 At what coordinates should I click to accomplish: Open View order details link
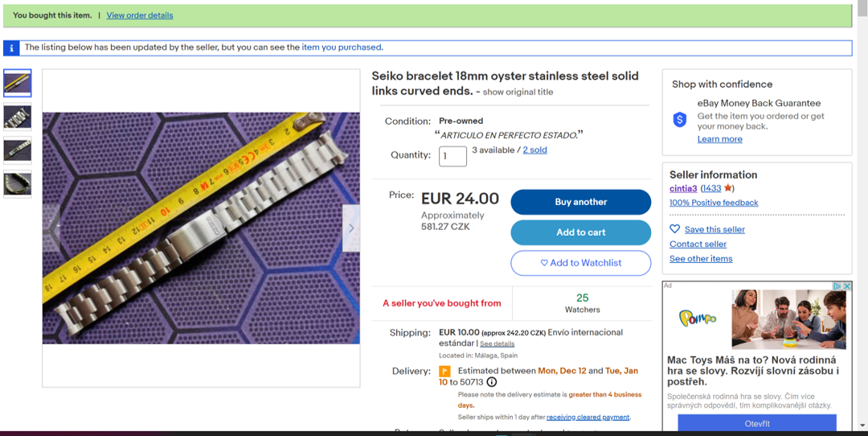point(140,15)
